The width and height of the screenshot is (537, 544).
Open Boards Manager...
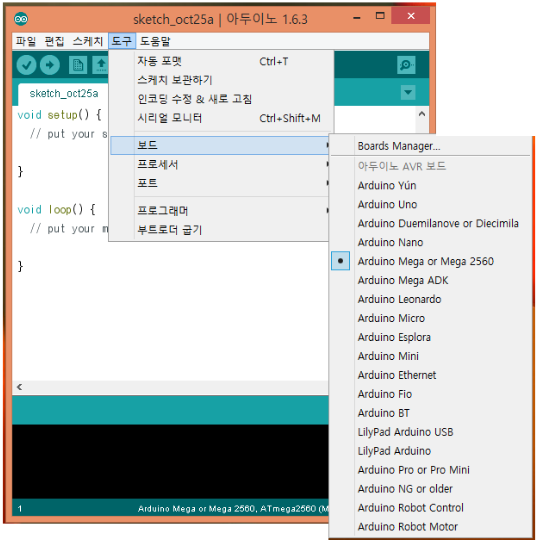430,146
